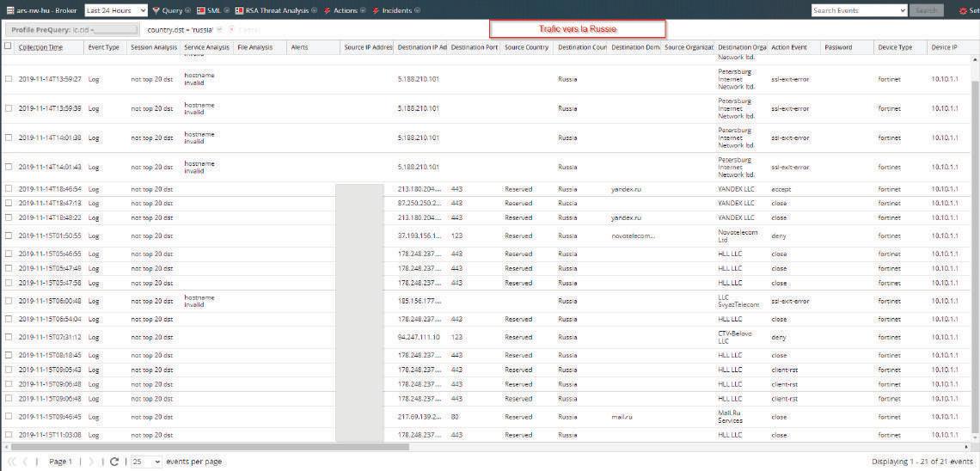The width and height of the screenshot is (980, 471).
Task: Click the Actions toolbar label
Action: pos(346,10)
